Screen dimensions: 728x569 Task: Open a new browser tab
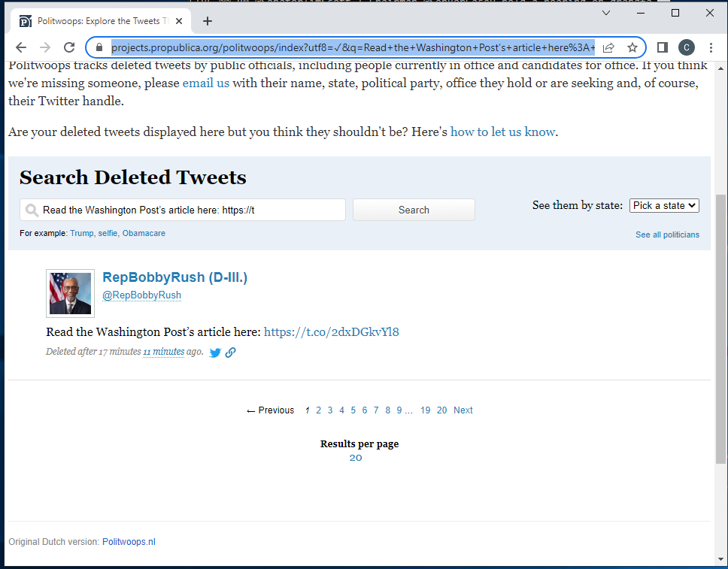pos(208,21)
